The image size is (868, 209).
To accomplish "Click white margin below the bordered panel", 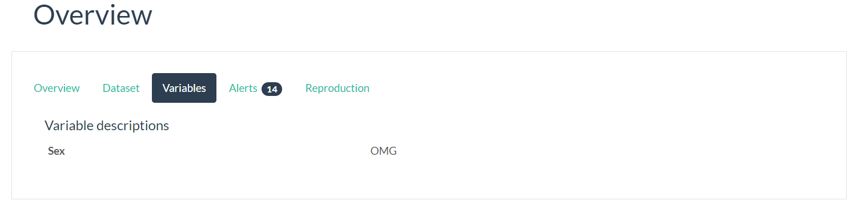I will 428,204.
